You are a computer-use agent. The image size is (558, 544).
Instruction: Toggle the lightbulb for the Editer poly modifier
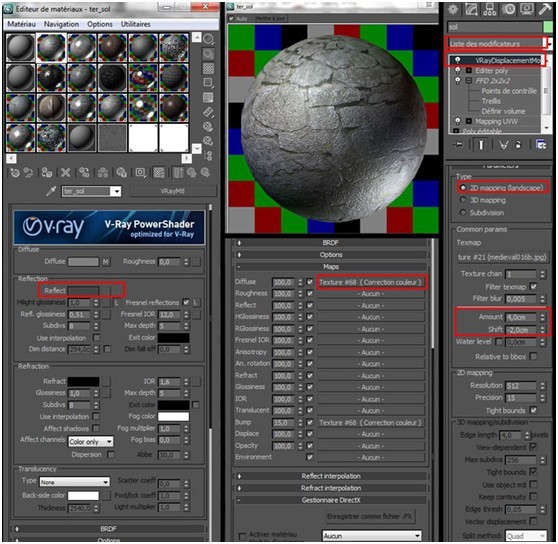tap(458, 70)
